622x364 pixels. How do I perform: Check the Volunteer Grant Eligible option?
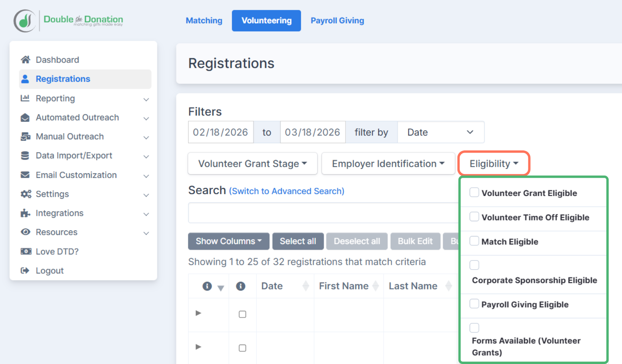(474, 192)
